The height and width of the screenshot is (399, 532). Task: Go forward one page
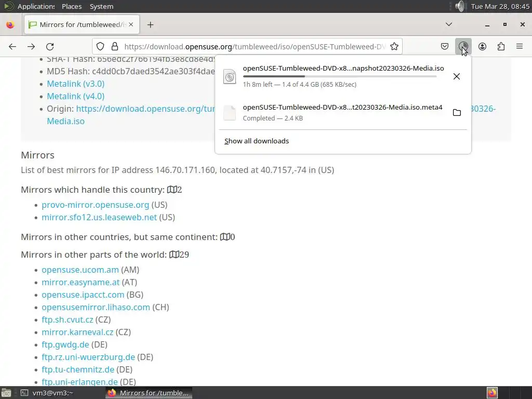(31, 46)
